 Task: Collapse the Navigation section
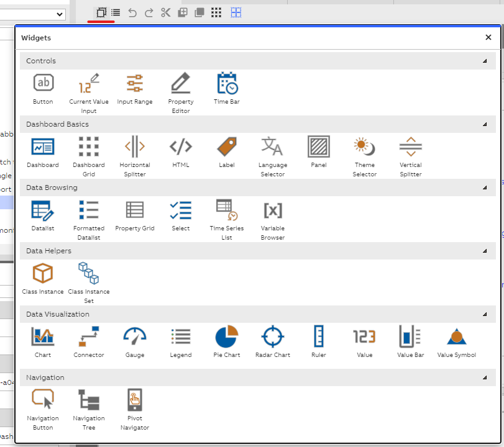click(485, 377)
